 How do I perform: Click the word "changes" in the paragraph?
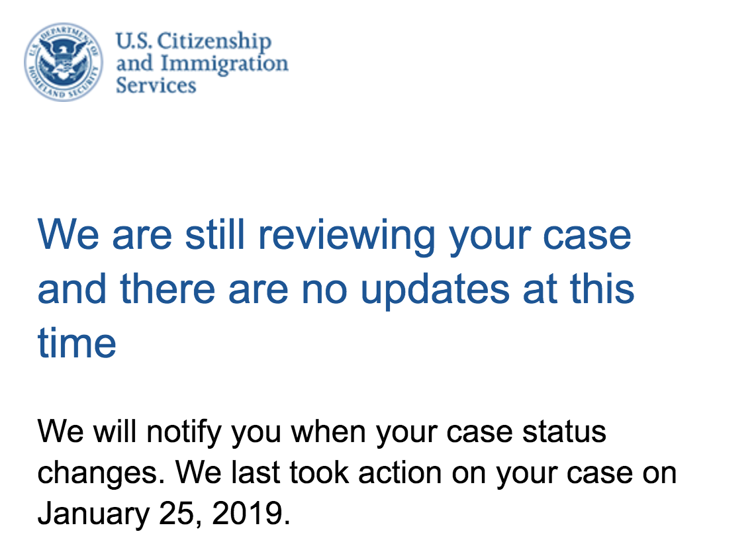pos(98,473)
